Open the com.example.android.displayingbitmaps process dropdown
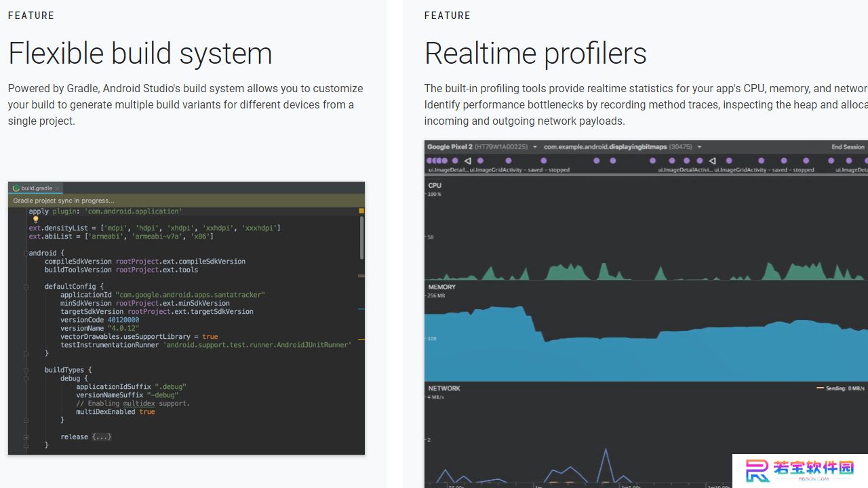The height and width of the screenshot is (488, 868). [623, 147]
